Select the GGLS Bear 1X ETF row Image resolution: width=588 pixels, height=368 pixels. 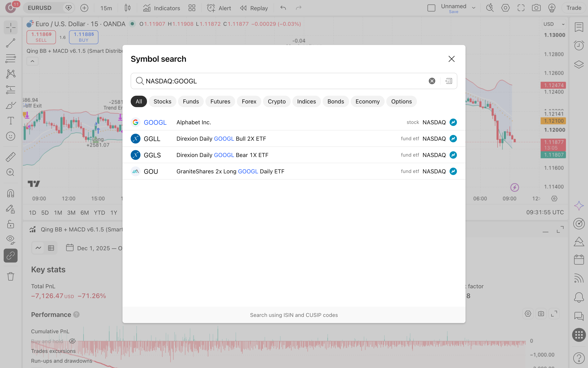(294, 155)
